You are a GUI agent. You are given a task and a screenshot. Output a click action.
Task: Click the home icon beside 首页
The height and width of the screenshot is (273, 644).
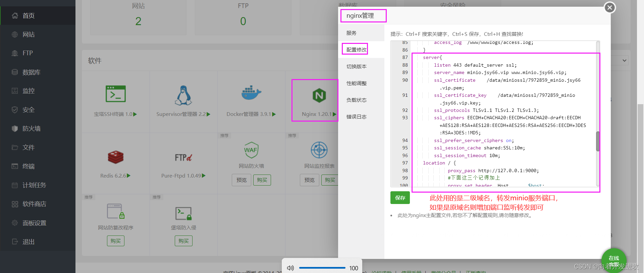pyautogui.click(x=15, y=15)
